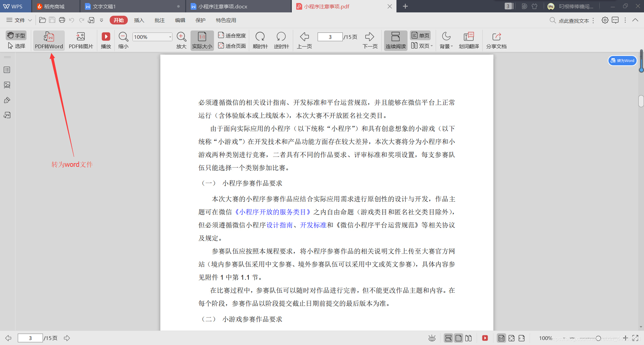Click the settings gear in the top right
Viewport: 644px width, 345px height.
coord(605,20)
